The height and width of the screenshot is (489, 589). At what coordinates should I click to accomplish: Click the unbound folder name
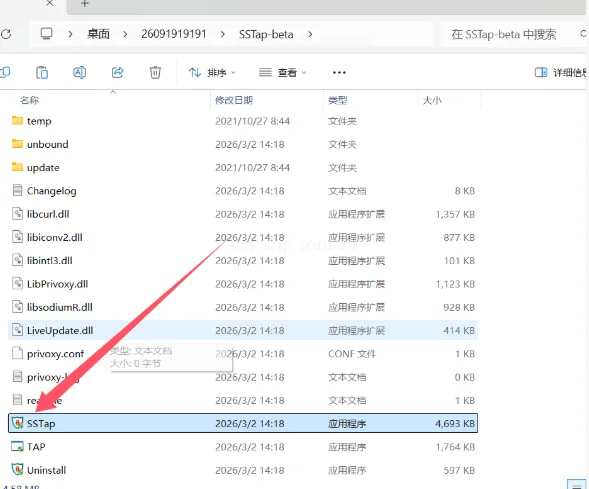tap(48, 144)
